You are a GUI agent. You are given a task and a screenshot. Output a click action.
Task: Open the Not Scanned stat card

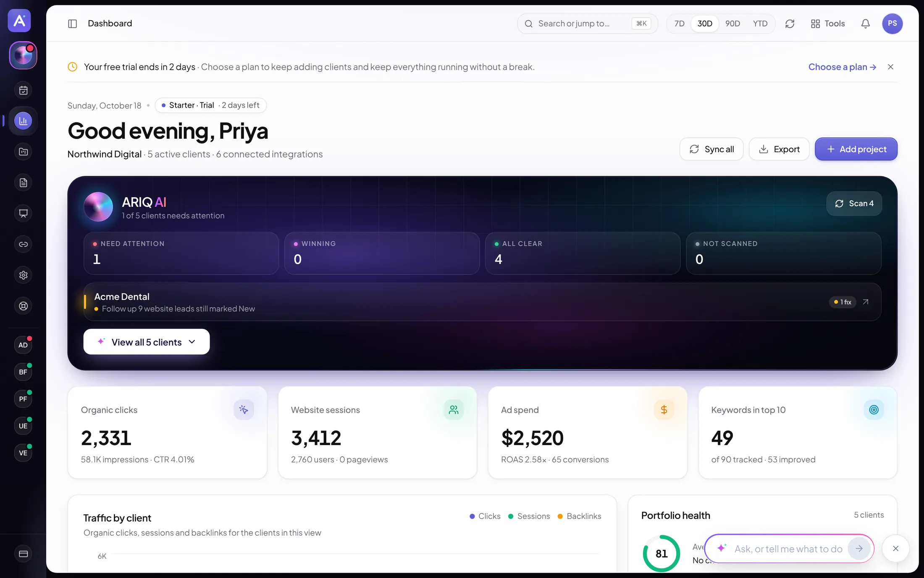coord(783,253)
